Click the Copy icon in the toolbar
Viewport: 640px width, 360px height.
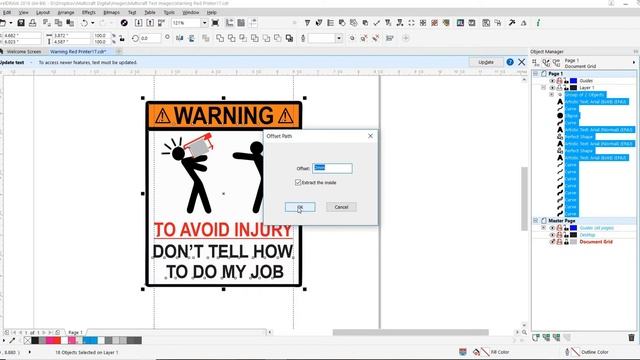pyautogui.click(x=58, y=23)
